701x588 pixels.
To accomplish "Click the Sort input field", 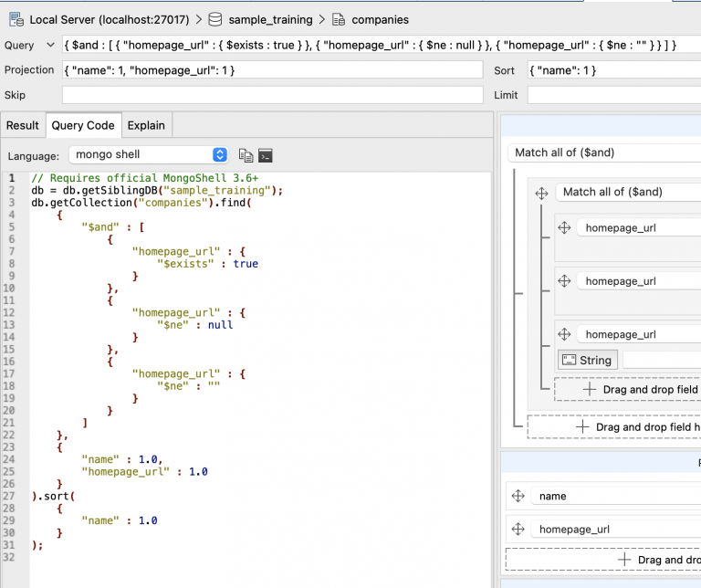I will [614, 70].
